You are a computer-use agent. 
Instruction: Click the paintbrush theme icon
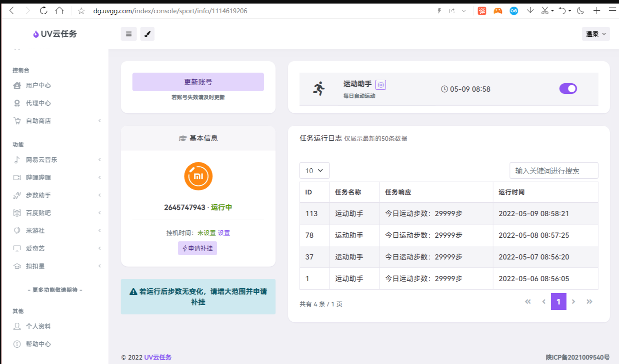[147, 34]
